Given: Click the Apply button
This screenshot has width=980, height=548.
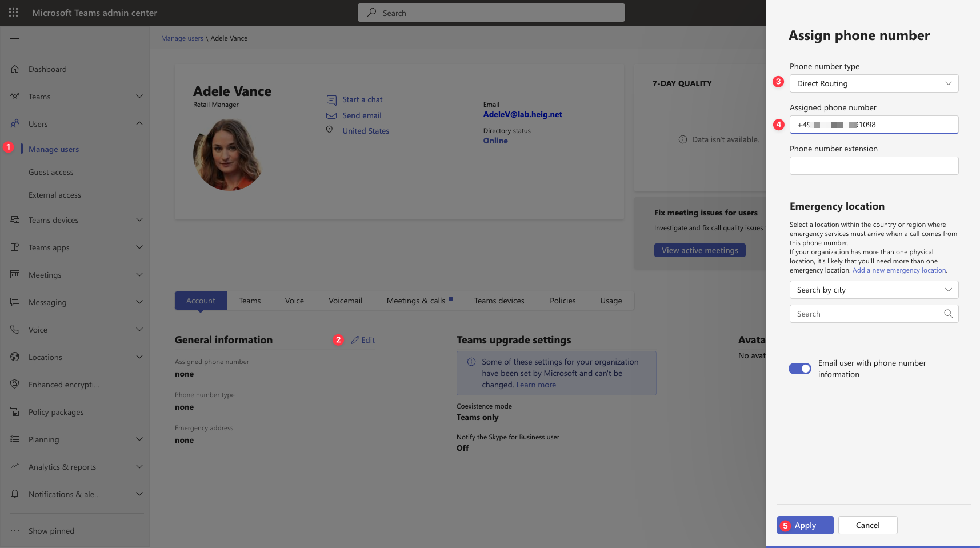Looking at the screenshot, I should tap(805, 525).
